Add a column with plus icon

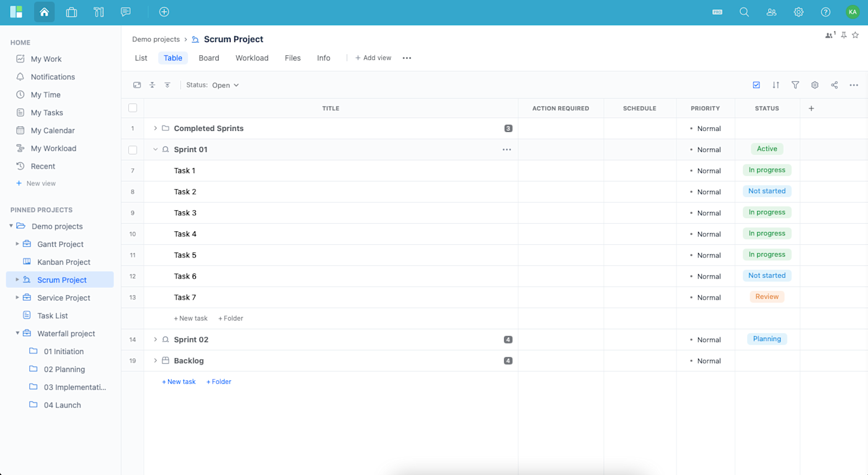click(811, 109)
